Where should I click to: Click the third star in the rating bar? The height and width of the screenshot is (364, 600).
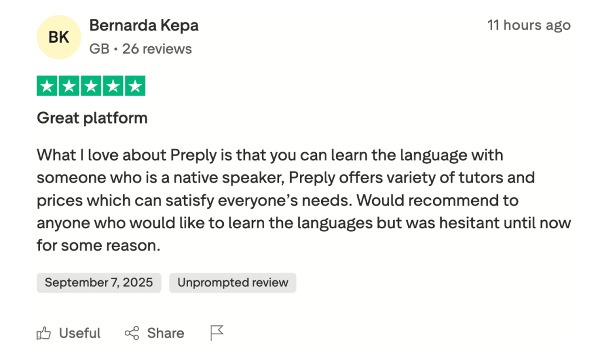tap(91, 85)
